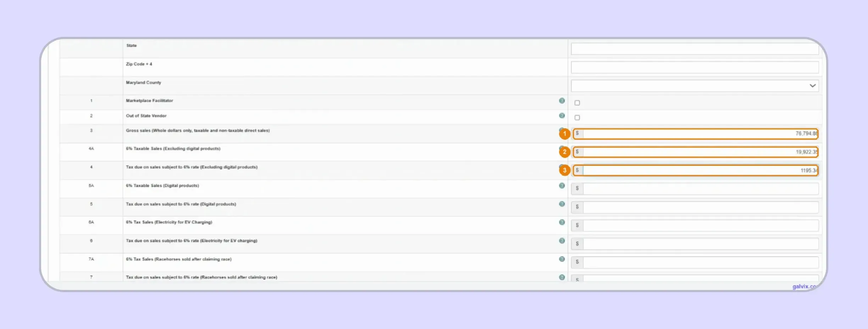
Task: Click the 'Gross sales (Whole dollars only' label
Action: (197, 130)
